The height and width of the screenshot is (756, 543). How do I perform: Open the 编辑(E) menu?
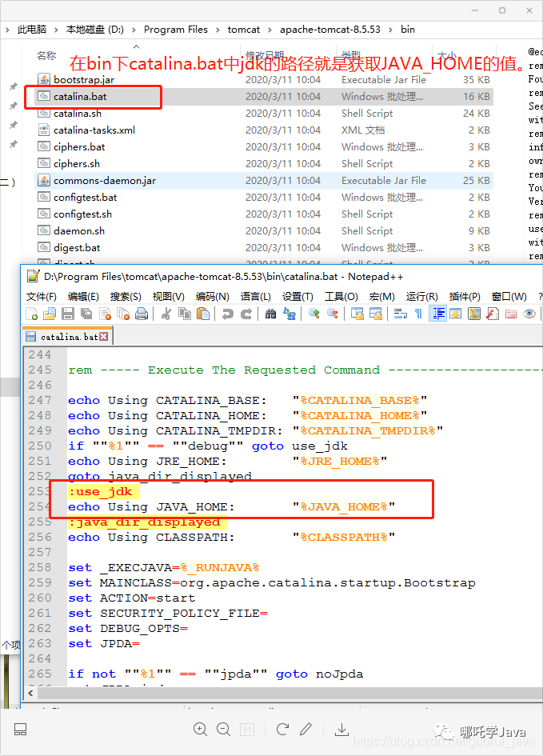pyautogui.click(x=83, y=297)
